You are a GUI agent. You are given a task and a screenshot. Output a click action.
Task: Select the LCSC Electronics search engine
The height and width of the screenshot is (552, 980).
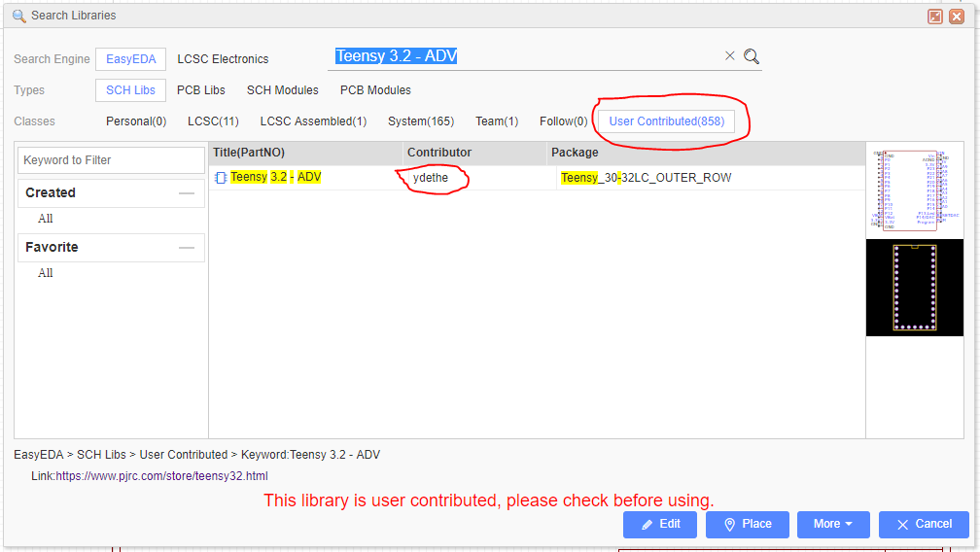[223, 59]
